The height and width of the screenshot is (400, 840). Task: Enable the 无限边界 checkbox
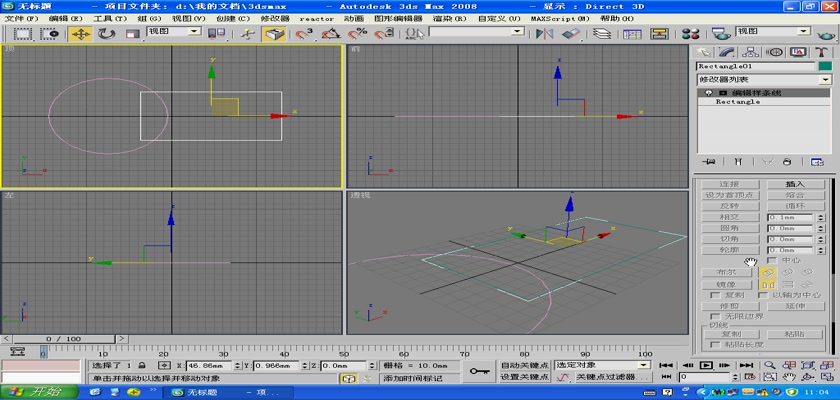714,316
